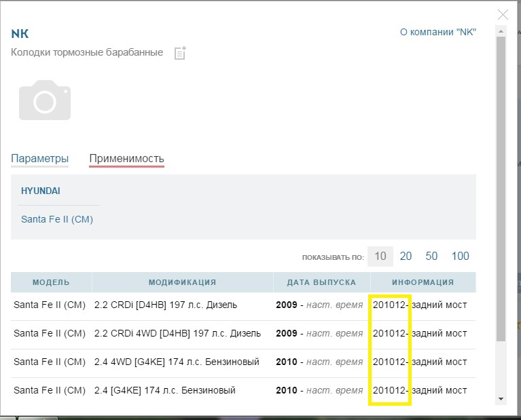
Task: Select the 2.4 4WD G4KE Бензиновый row
Action: click(x=177, y=362)
